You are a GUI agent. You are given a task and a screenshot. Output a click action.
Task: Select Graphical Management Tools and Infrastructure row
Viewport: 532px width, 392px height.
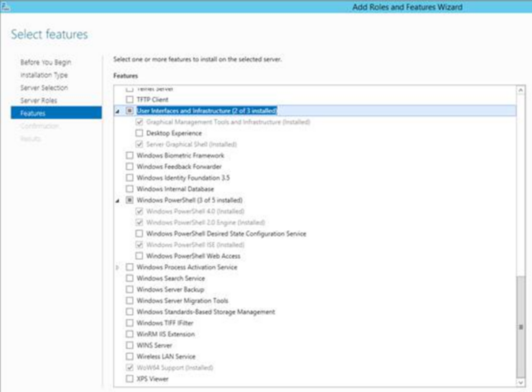coord(228,122)
